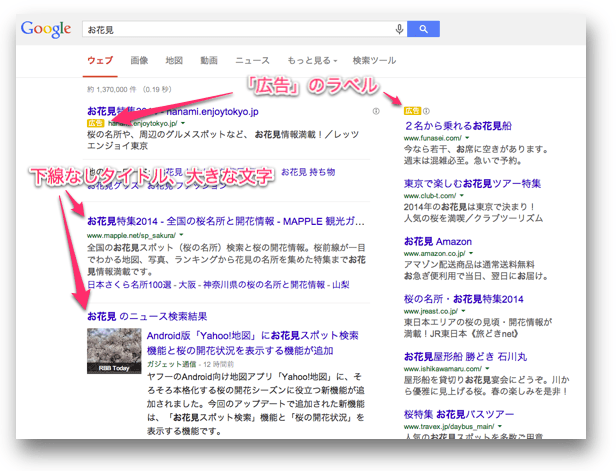Viewport: 616px width, 471px height.
Task: Switch to the 画像 tab
Action: (x=139, y=60)
